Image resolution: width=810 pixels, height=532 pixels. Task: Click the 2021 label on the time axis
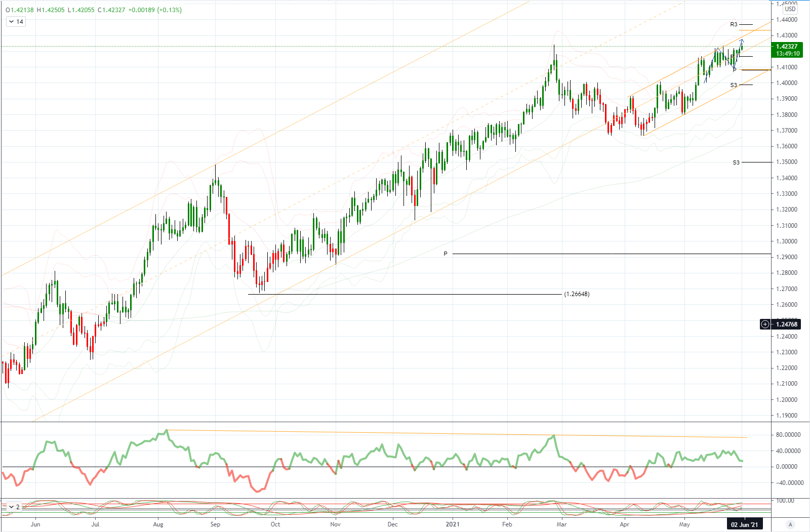453,524
